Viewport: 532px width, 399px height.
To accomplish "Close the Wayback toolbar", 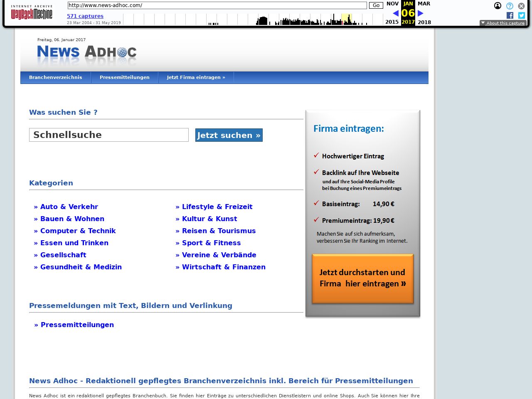I will (x=521, y=6).
